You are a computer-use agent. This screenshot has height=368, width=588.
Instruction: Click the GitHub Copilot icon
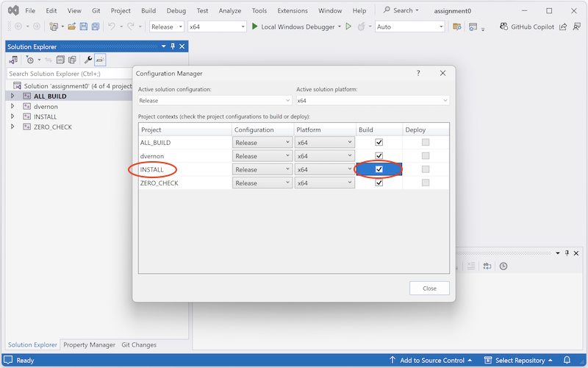[x=504, y=26]
